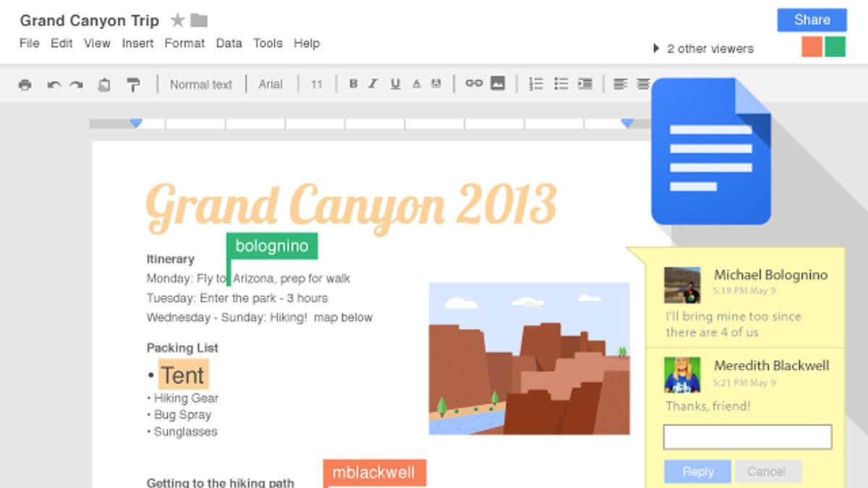Open the Format menu
868x488 pixels.
coord(184,43)
